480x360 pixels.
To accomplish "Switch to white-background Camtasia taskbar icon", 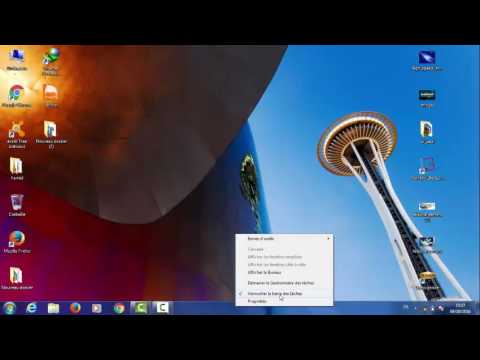I will point(162,308).
